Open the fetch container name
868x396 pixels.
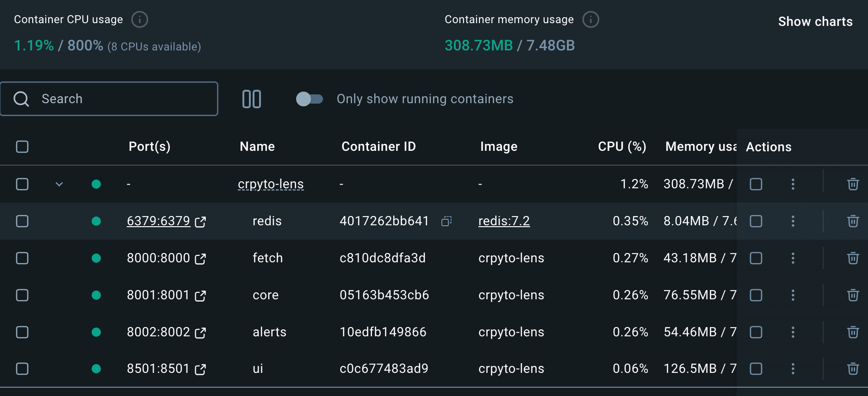[267, 258]
